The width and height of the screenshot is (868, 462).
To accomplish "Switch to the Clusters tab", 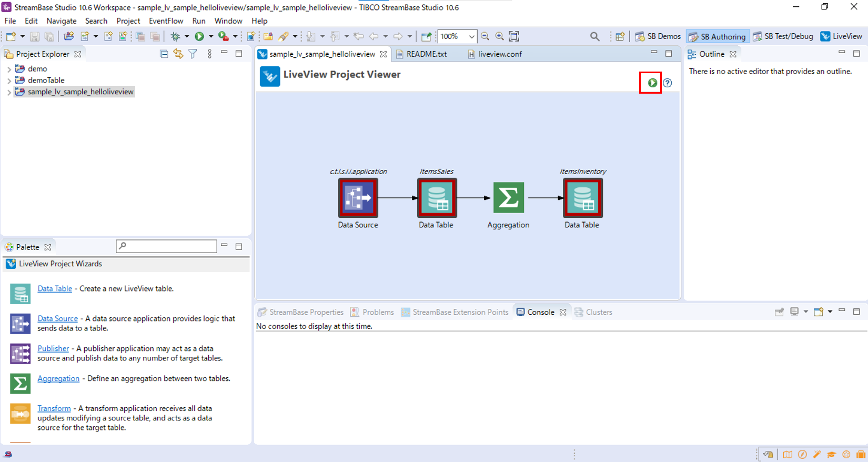I will pos(593,312).
